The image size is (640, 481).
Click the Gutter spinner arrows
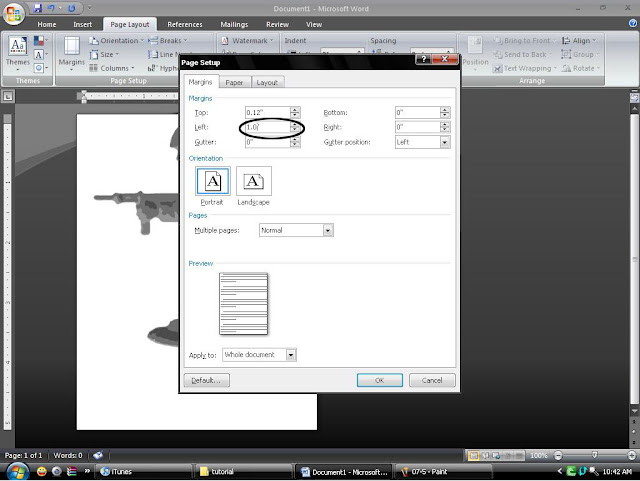tap(295, 142)
